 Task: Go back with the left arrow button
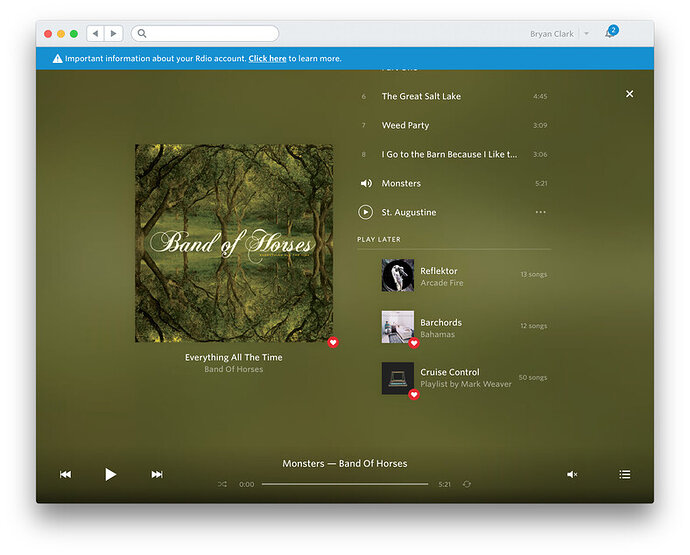[x=95, y=33]
